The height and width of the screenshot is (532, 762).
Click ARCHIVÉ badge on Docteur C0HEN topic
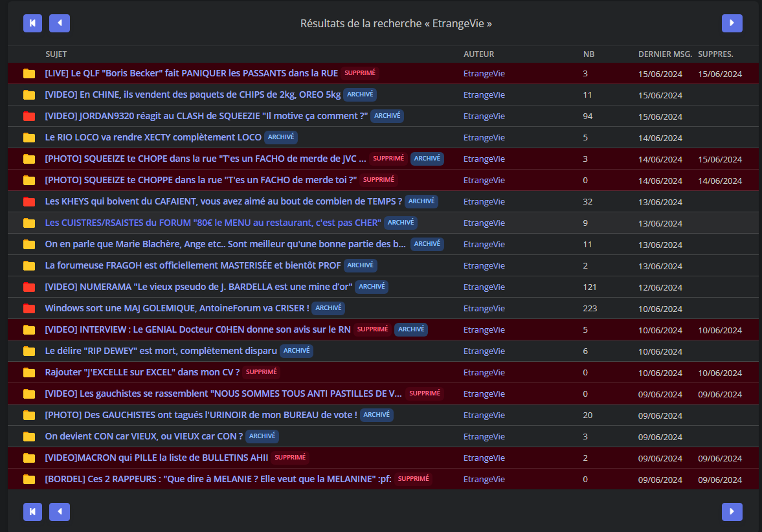click(411, 329)
